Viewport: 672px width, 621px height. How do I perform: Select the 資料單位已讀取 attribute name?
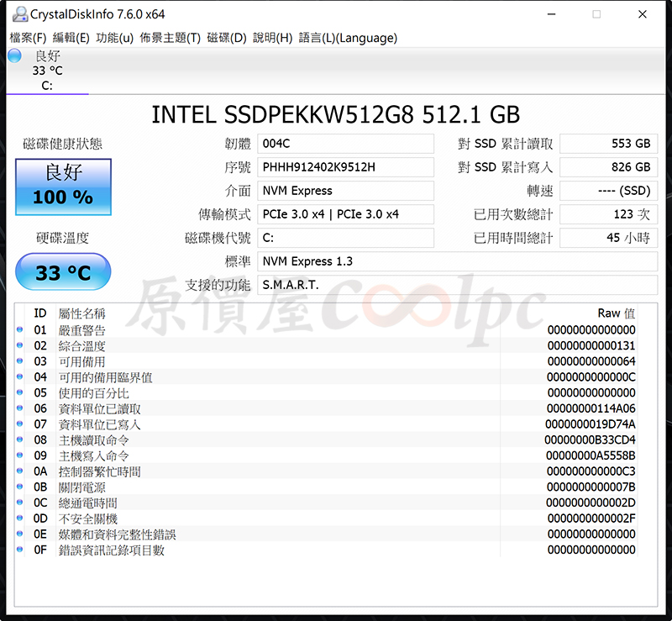pos(99,408)
